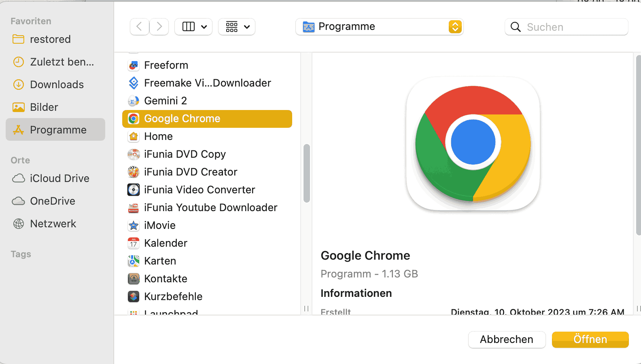This screenshot has height=364, width=641.
Task: Click the Kurzbefehle app icon
Action: 134,296
